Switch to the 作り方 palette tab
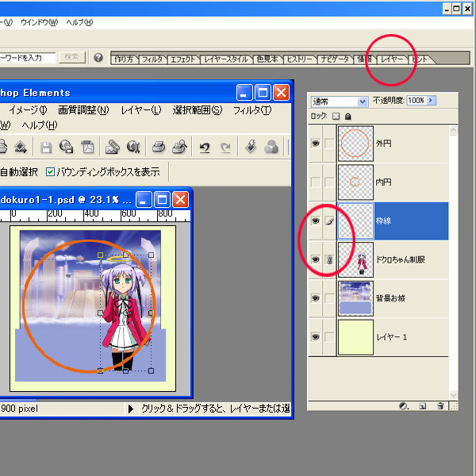 [x=124, y=59]
